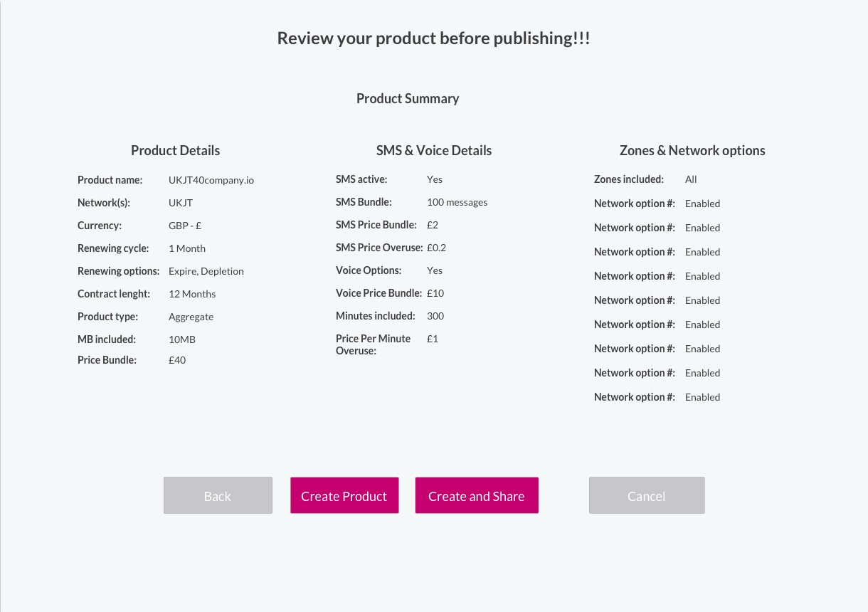Viewport: 868px width, 612px height.
Task: Click the Back button
Action: [218, 496]
